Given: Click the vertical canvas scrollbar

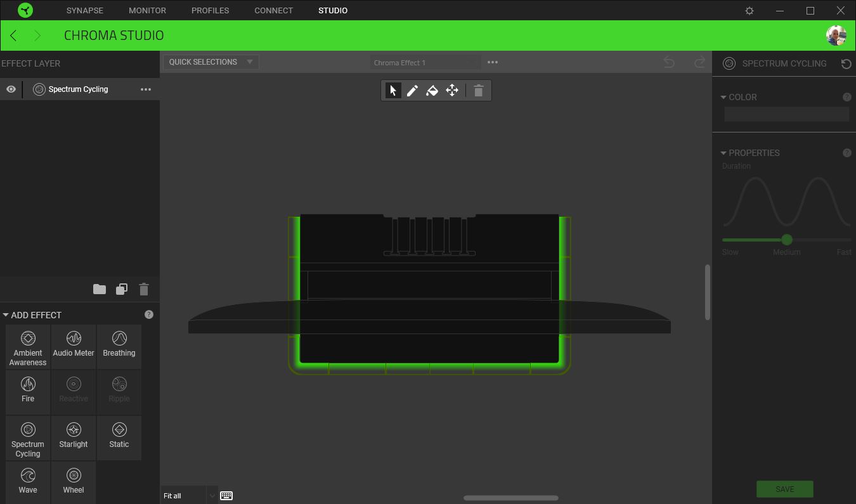Looking at the screenshot, I should tap(708, 292).
